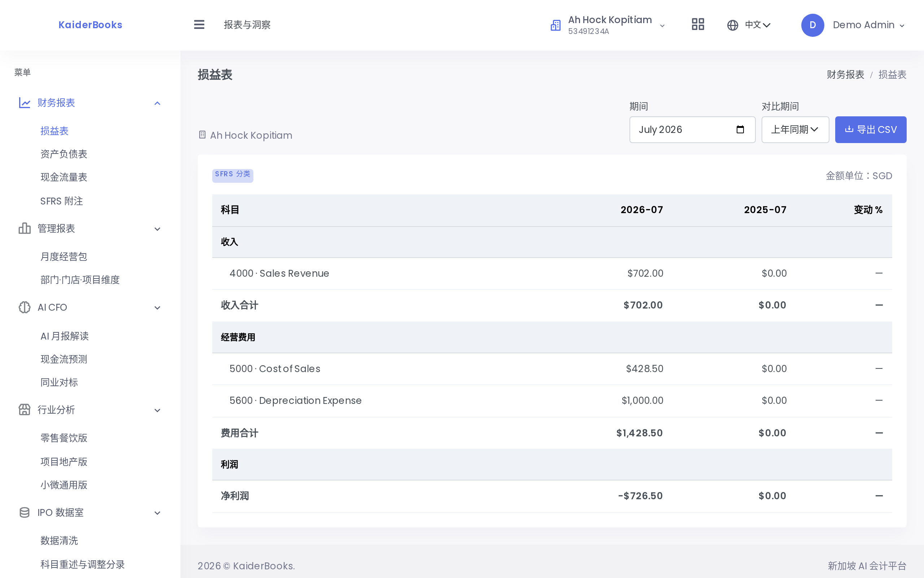
Task: Click the 财务报表 line chart icon
Action: pos(25,103)
